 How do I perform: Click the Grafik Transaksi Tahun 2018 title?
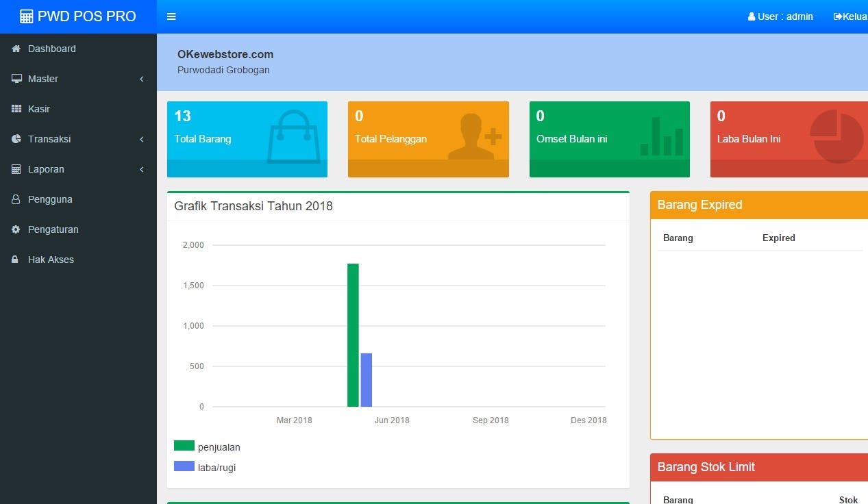pyautogui.click(x=253, y=206)
